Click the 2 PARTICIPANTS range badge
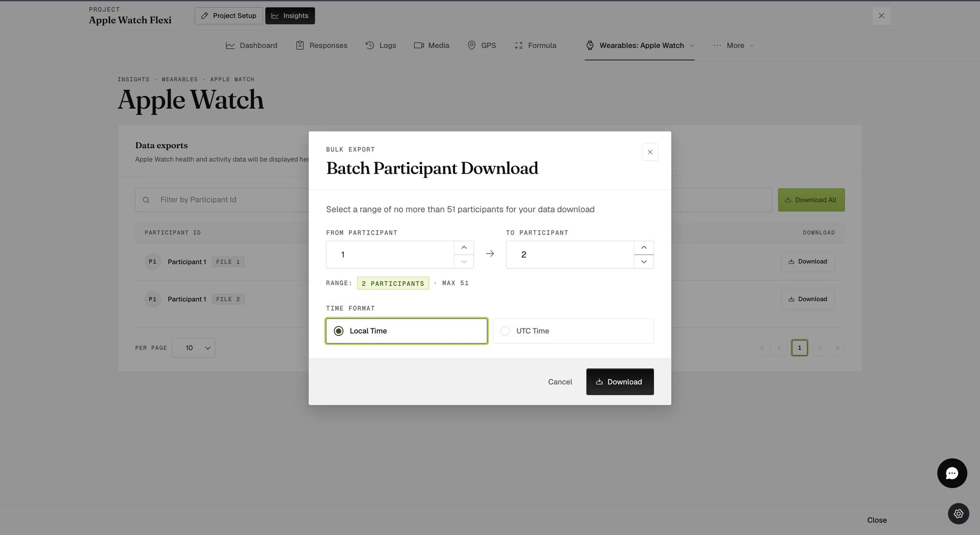This screenshot has width=980, height=535. click(393, 283)
